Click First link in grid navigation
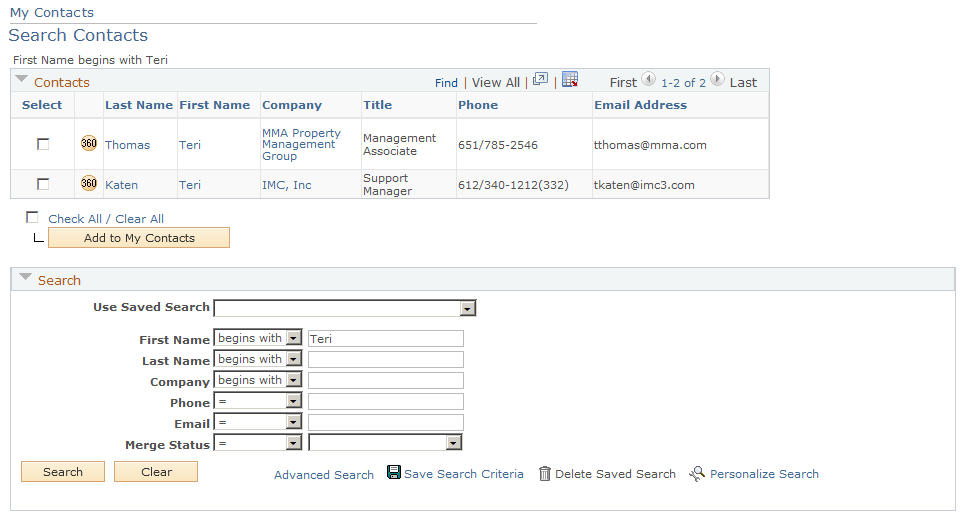Viewport: 963px width, 518px height. click(623, 82)
